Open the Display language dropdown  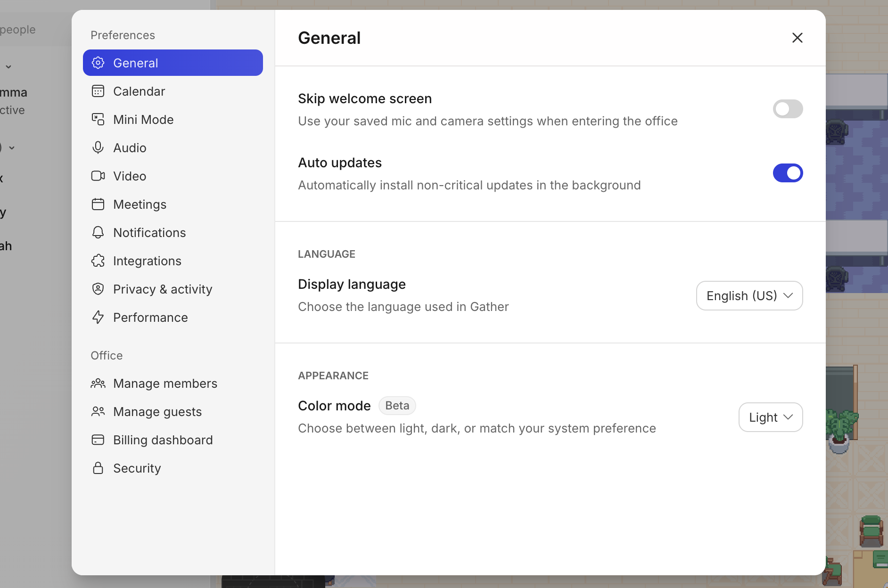[x=748, y=295]
